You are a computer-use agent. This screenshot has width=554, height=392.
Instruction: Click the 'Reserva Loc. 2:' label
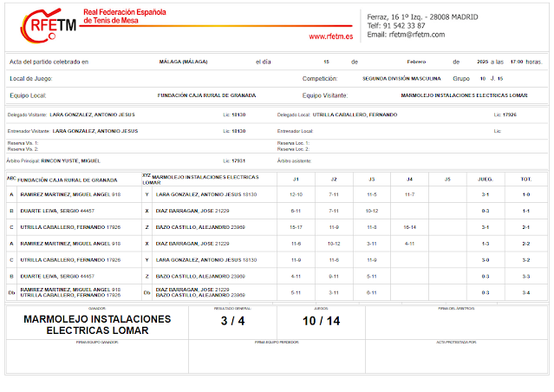click(x=293, y=149)
